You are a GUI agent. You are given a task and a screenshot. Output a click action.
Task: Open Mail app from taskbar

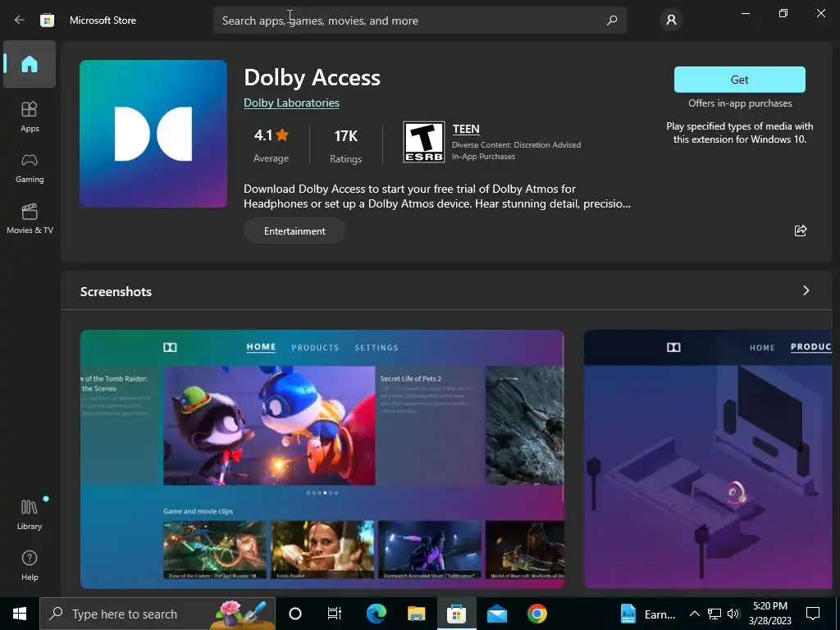496,614
